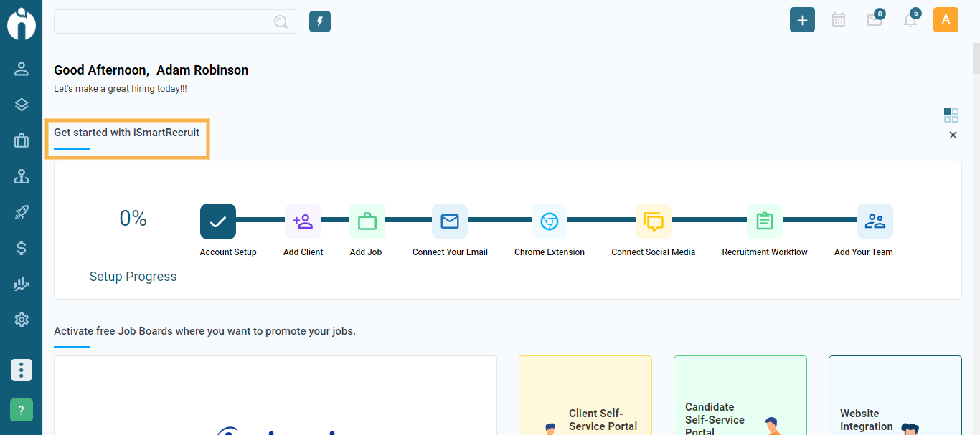Viewport: 980px width, 435px height.
Task: Click the Chrome Extension step icon
Action: pos(550,221)
